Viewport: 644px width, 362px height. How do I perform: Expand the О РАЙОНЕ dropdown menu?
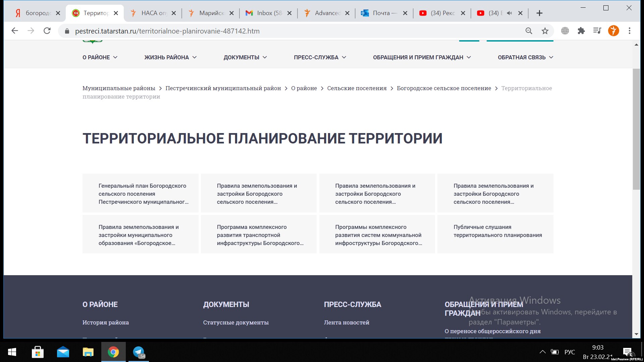coord(100,57)
